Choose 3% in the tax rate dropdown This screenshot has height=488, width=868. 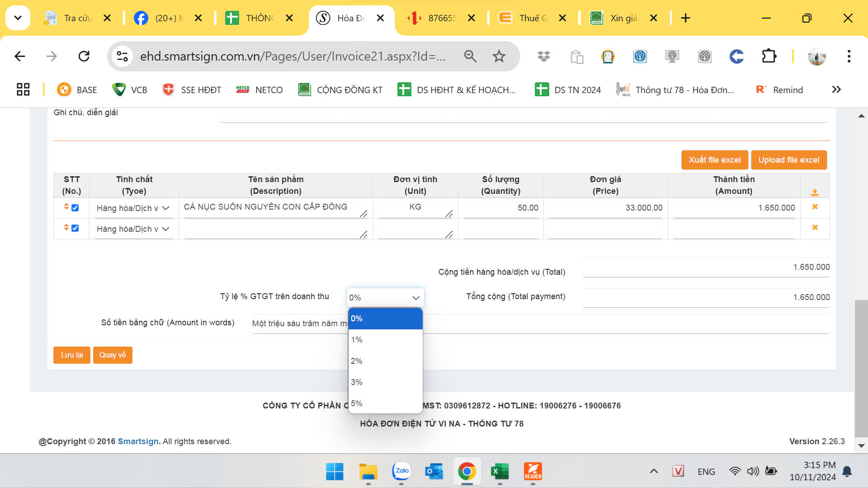(x=384, y=382)
